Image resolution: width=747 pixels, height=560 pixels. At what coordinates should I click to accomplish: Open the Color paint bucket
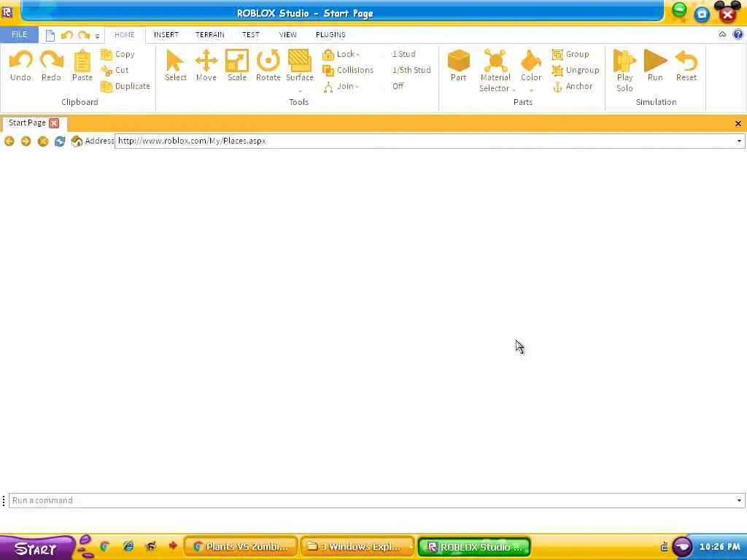pos(531,71)
